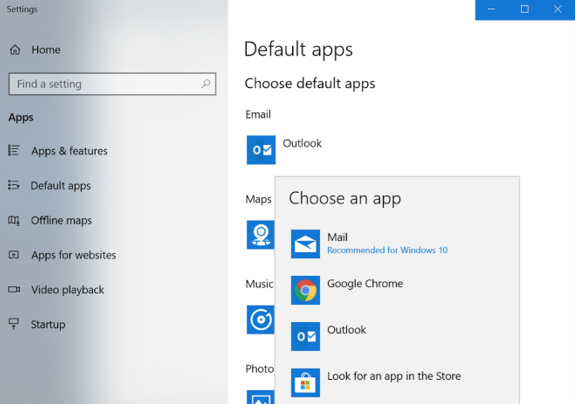This screenshot has height=404, width=576.
Task: Click the Maps app icon
Action: (x=260, y=235)
